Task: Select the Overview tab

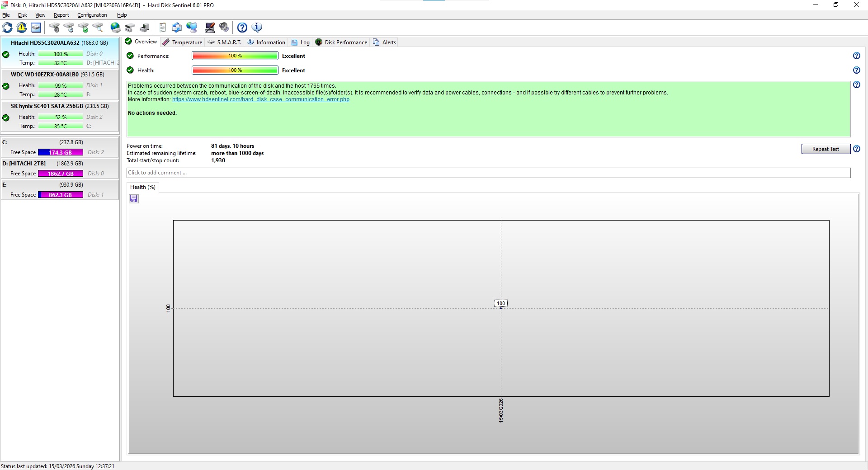Action: pos(141,42)
